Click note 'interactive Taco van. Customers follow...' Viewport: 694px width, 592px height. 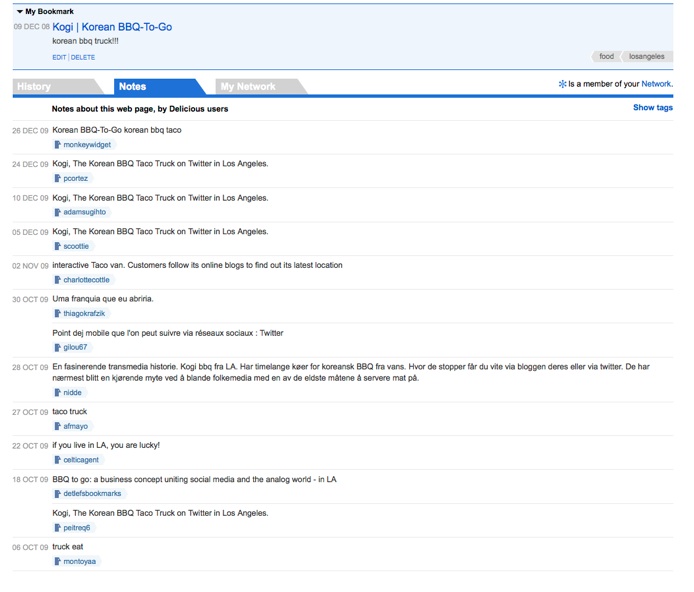tap(197, 265)
